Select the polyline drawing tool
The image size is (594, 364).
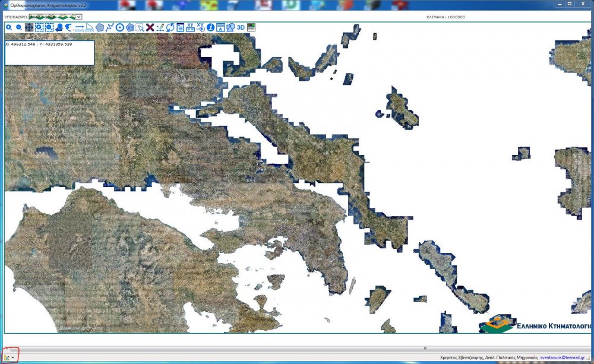[110, 27]
